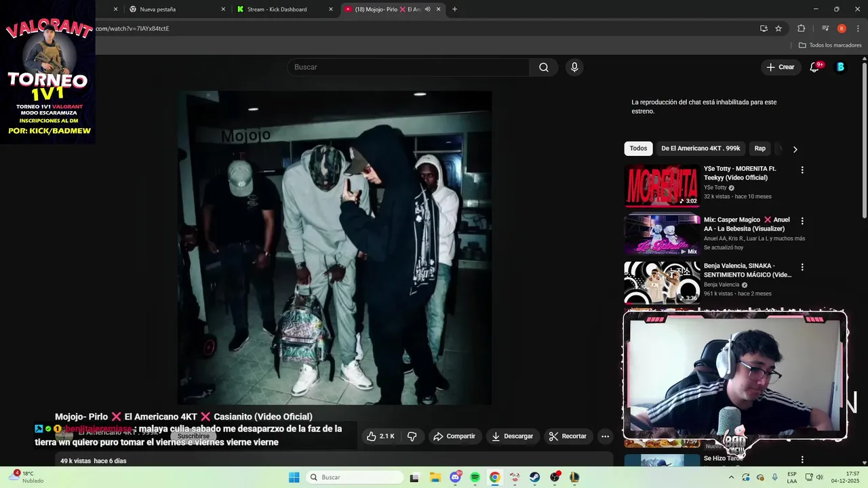Click the page URL in address bar
Screen dimensions: 868x488
pyautogui.click(x=132, y=28)
